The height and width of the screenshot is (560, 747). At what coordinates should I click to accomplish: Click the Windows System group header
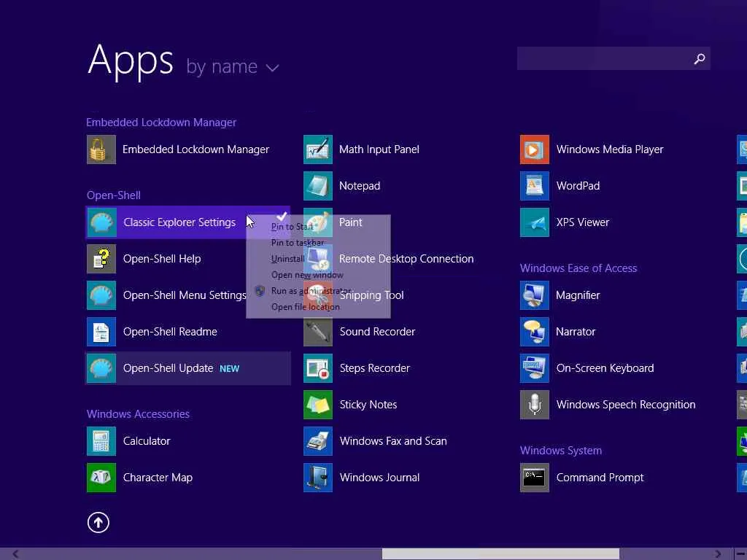561,451
